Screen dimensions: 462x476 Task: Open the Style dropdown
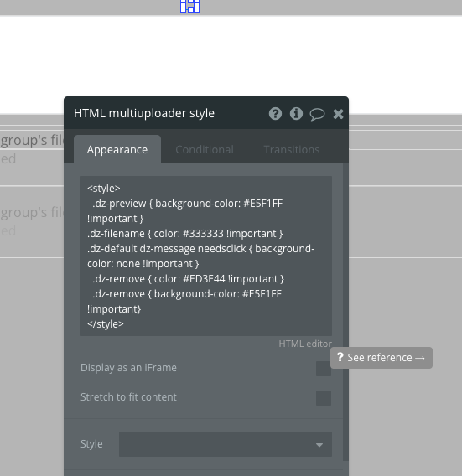(226, 444)
